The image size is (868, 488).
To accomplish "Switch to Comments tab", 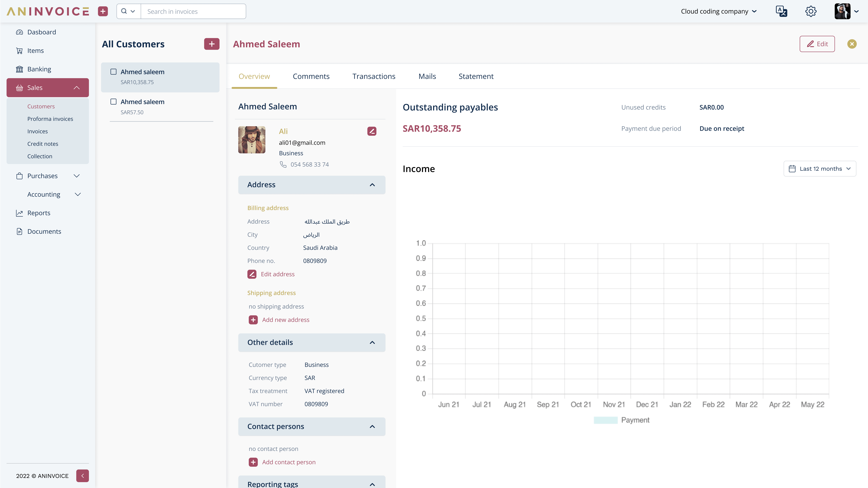I will tap(311, 76).
